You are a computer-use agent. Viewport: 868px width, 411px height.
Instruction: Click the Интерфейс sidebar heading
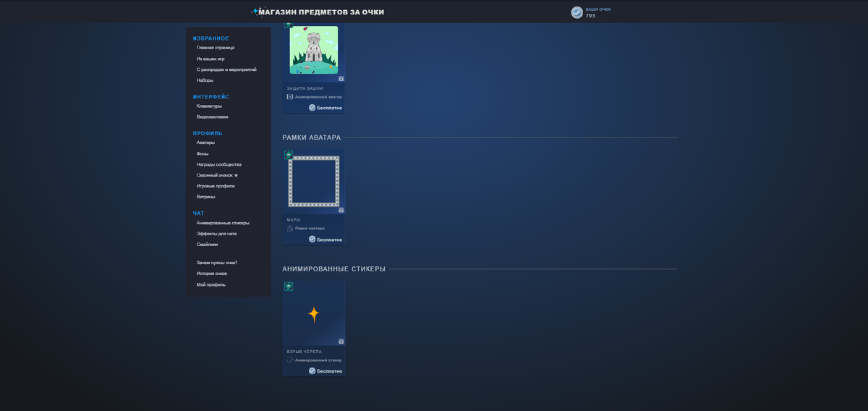(x=211, y=97)
